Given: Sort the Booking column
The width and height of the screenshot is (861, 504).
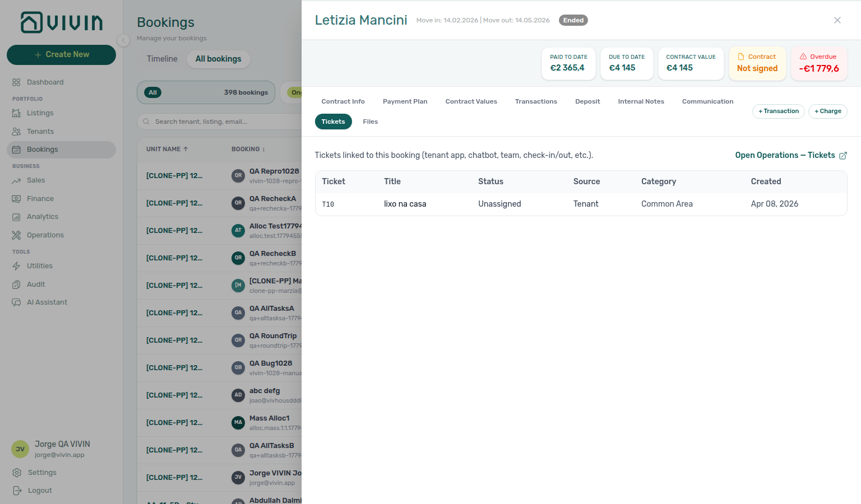Looking at the screenshot, I should coord(248,149).
